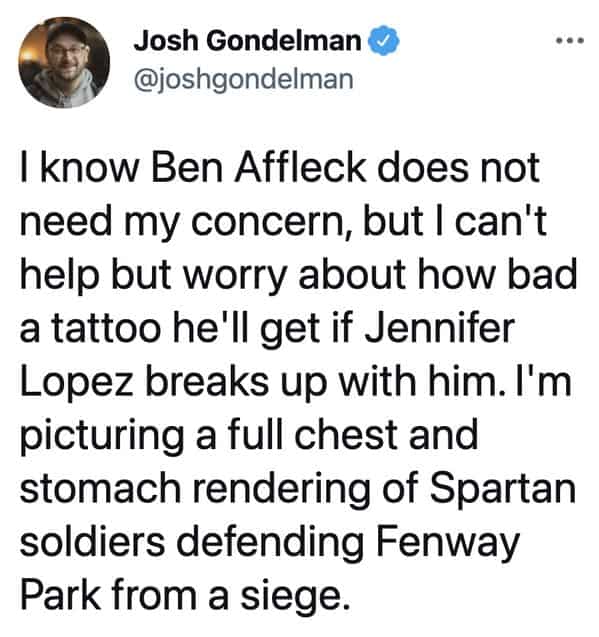Open the three-dot more options menu
This screenshot has width=599, height=637.
[x=571, y=41]
